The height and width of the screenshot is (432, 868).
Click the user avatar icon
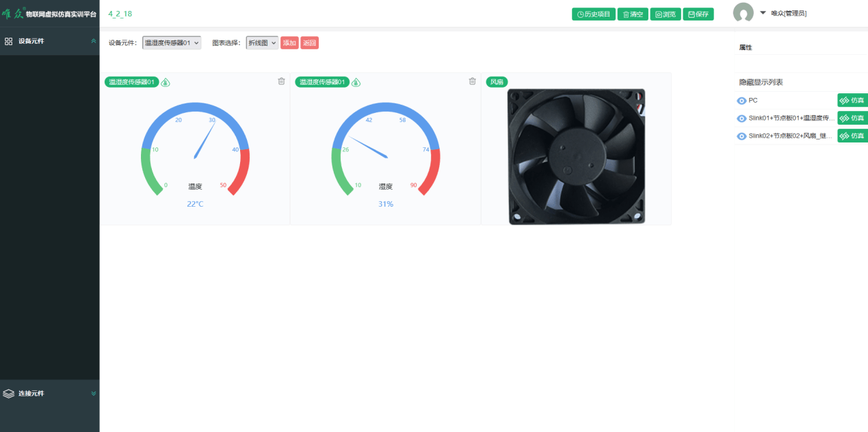(x=743, y=13)
